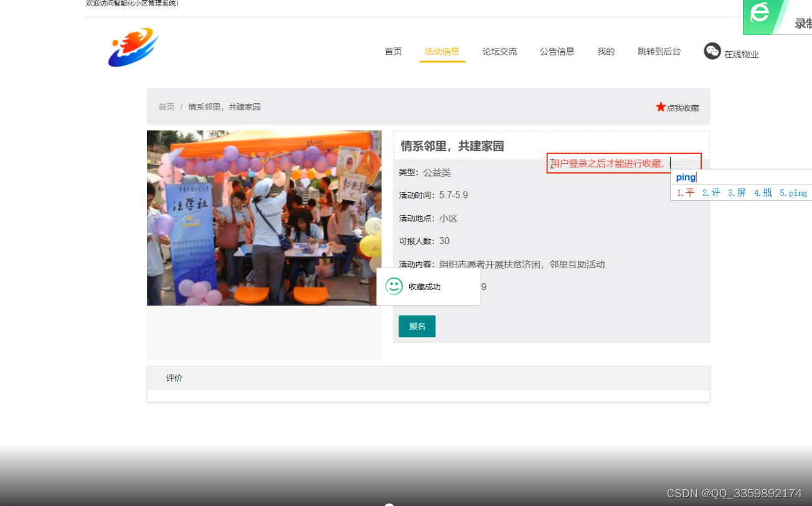The height and width of the screenshot is (506, 812).
Task: Click the red favorite star icon
Action: pos(661,107)
